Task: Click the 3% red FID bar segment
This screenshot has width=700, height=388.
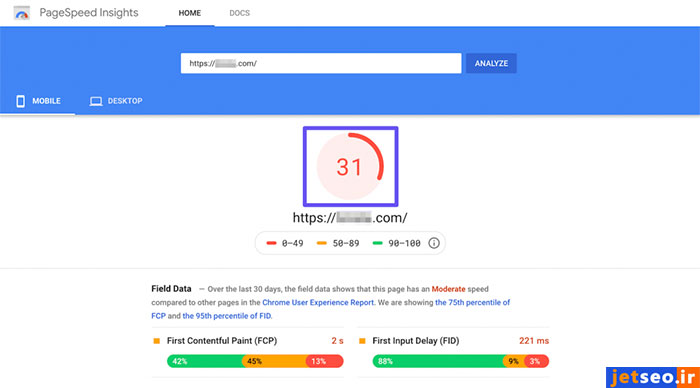Action: [537, 361]
